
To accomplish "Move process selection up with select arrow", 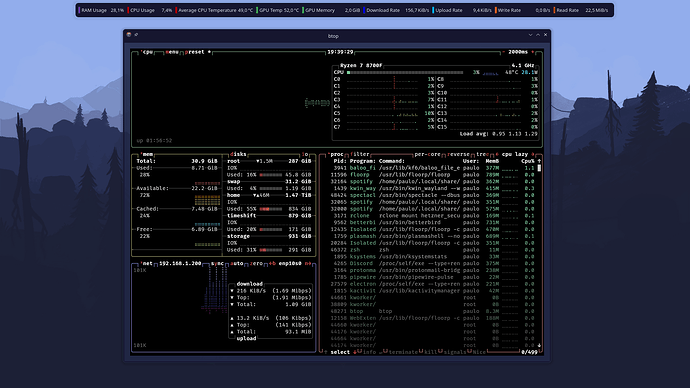I will [326, 352].
